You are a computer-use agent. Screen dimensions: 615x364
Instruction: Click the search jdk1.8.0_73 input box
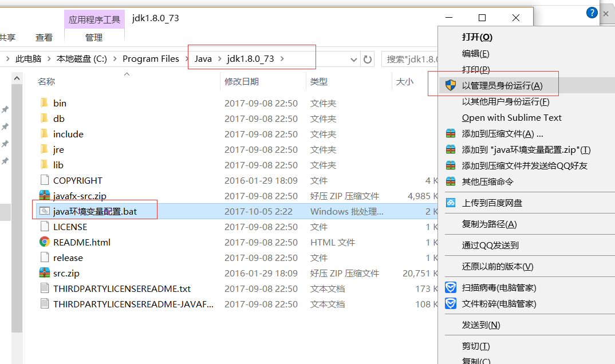pos(410,59)
